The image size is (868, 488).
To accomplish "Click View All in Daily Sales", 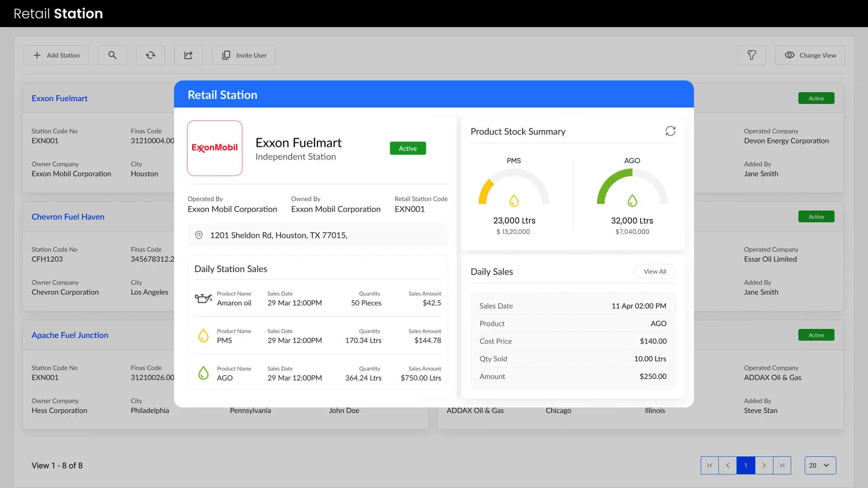I will click(x=655, y=272).
